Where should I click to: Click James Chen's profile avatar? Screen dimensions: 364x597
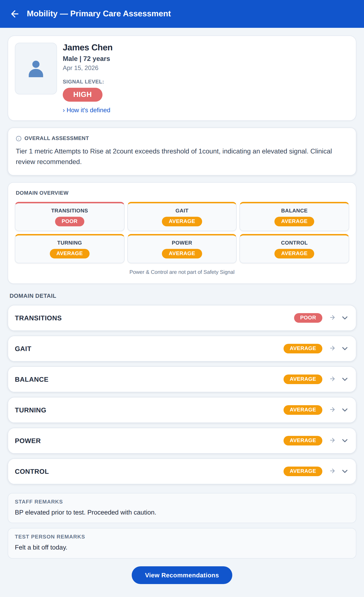pyautogui.click(x=36, y=69)
